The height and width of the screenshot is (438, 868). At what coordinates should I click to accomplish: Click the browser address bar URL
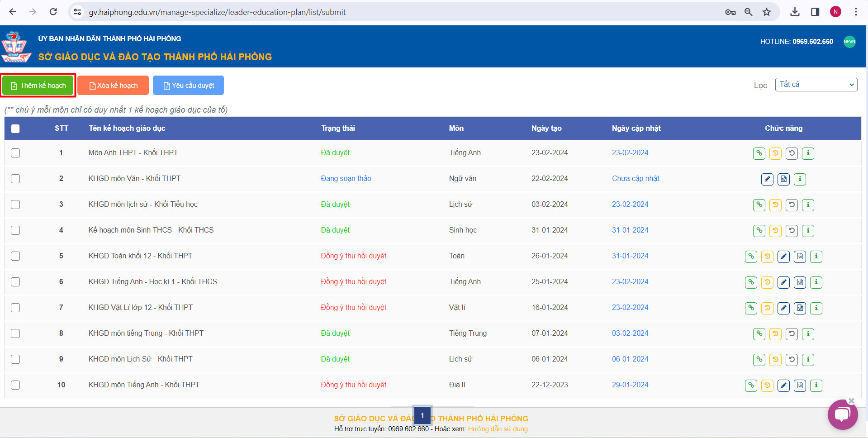tap(217, 12)
